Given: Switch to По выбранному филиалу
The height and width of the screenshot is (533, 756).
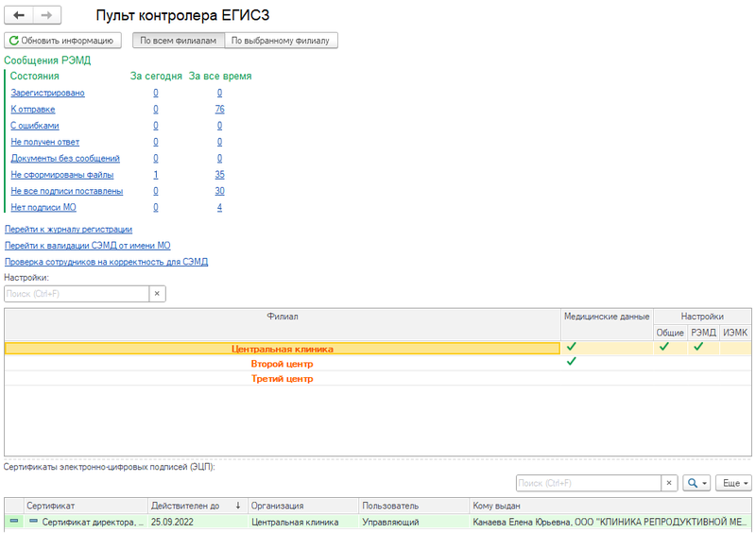Looking at the screenshot, I should tap(281, 41).
